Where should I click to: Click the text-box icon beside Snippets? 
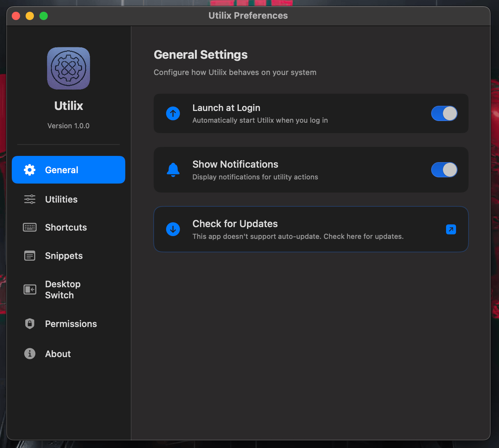point(30,256)
